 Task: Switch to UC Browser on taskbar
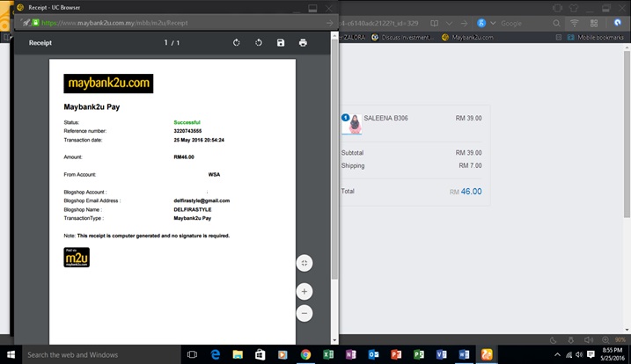point(487,354)
